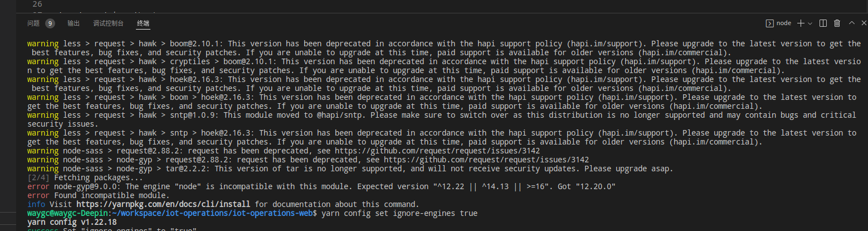Click the node-gyp@9.0.0 error line
Screen dimensions: 868x231
(321, 186)
